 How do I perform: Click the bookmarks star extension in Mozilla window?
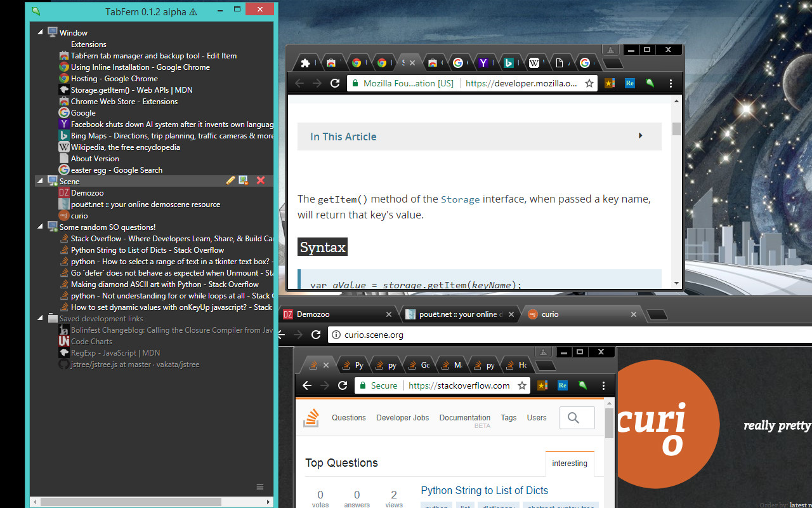tap(610, 83)
